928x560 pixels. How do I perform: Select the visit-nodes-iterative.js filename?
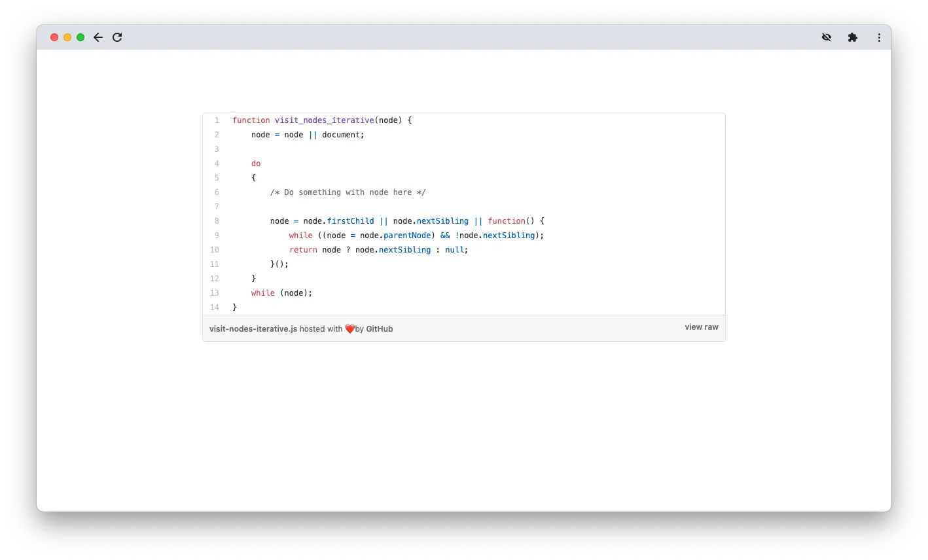(253, 328)
